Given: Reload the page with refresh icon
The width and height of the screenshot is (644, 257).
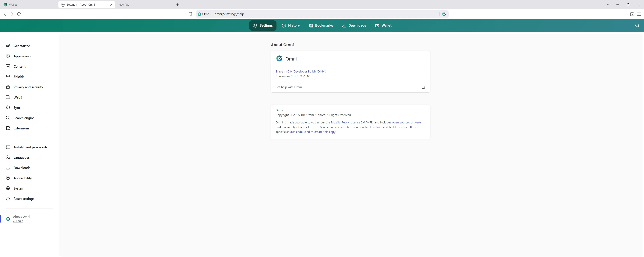Looking at the screenshot, I should point(19,14).
